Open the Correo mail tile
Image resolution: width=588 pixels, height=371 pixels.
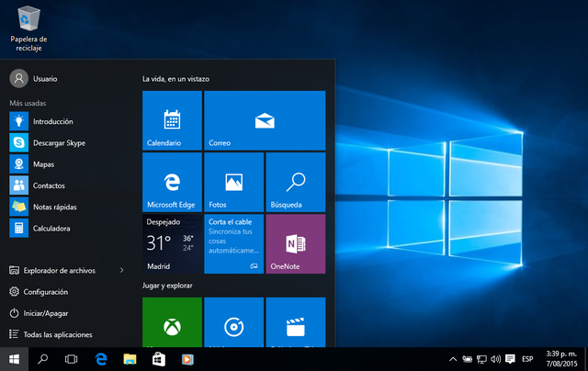pos(265,120)
